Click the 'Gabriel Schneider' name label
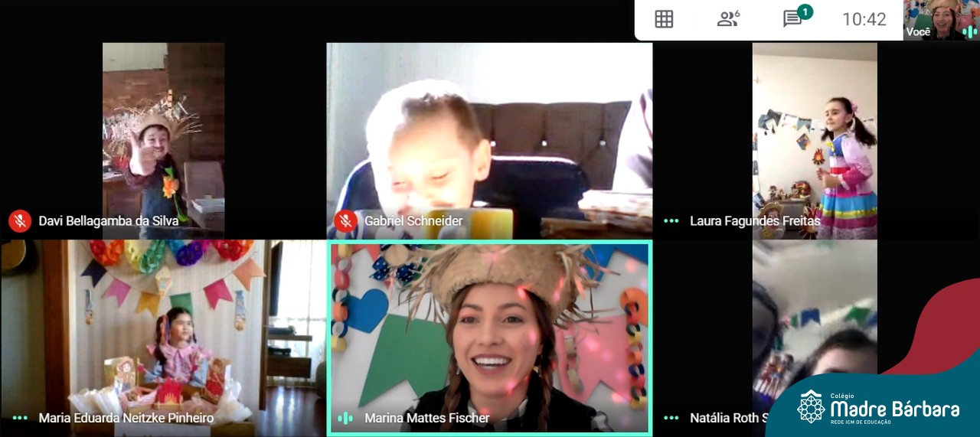 413,221
